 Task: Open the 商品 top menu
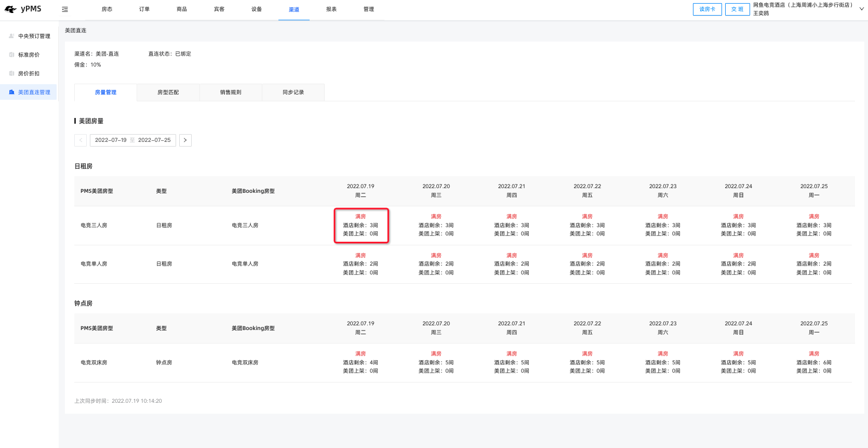[x=182, y=9]
